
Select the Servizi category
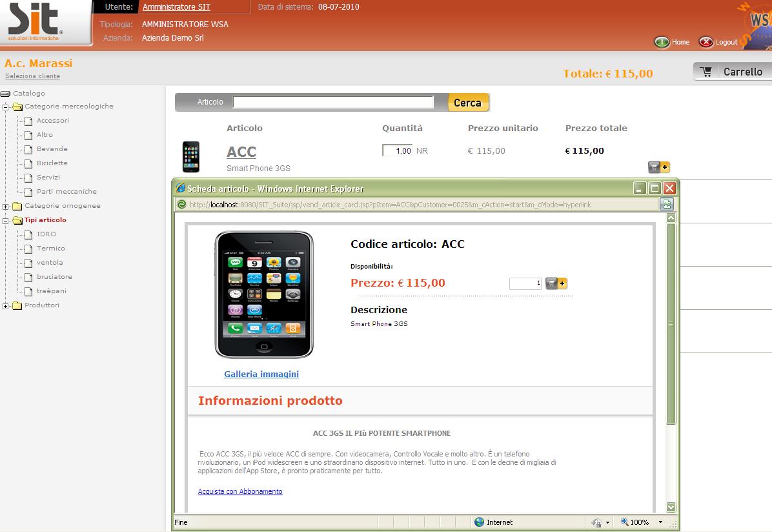click(48, 178)
